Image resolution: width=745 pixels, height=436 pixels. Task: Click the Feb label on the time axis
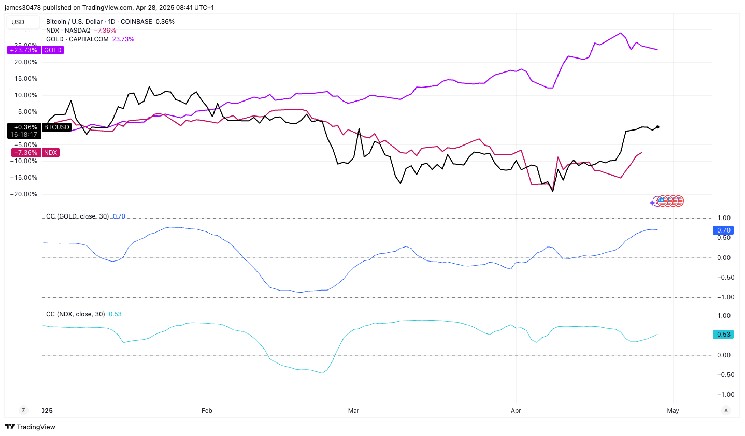point(207,410)
